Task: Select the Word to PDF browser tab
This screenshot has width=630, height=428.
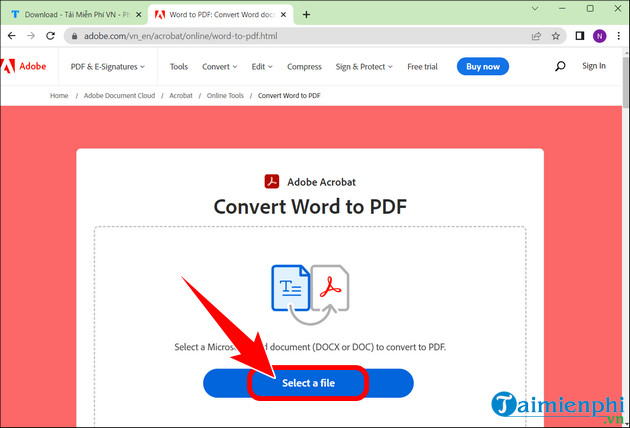Action: click(221, 14)
